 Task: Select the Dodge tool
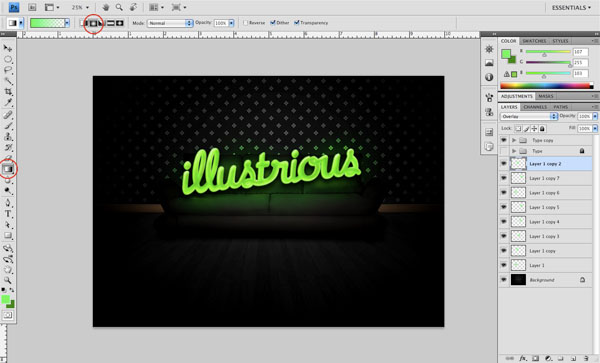[x=8, y=190]
